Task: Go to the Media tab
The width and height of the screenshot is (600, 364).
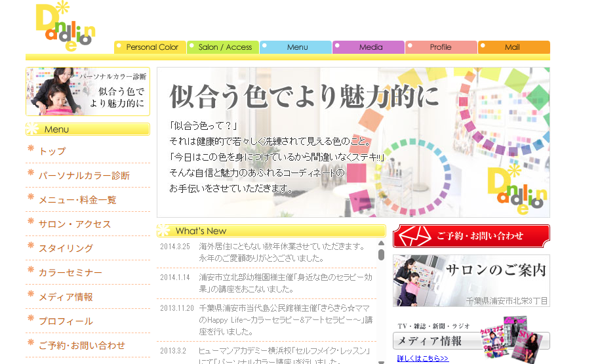Action: point(369,47)
